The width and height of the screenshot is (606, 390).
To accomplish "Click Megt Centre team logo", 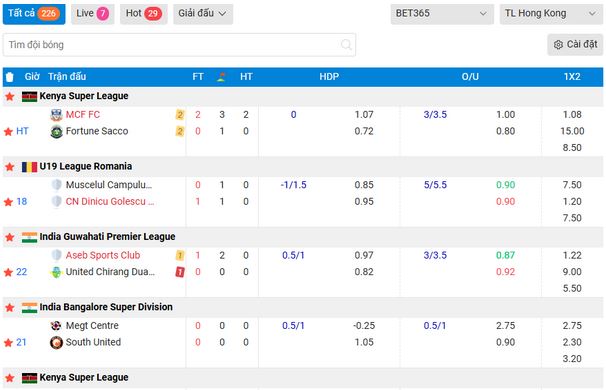I will click(x=56, y=326).
